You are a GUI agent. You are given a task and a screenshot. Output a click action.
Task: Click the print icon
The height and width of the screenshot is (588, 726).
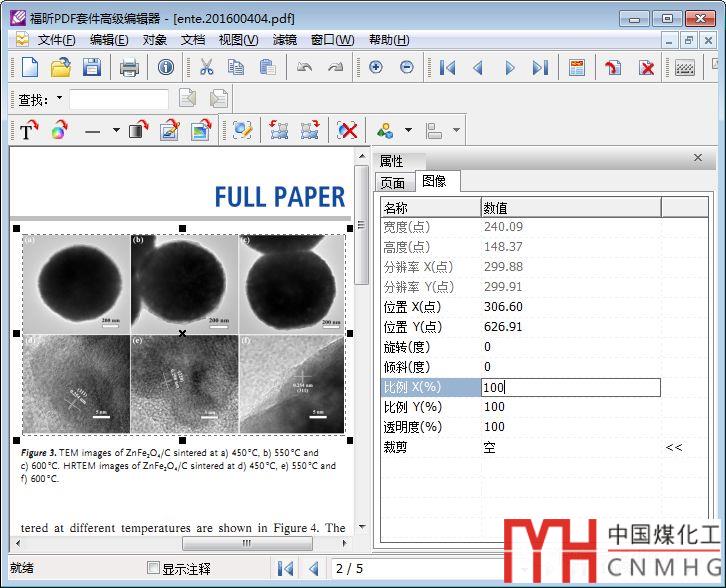pyautogui.click(x=129, y=67)
